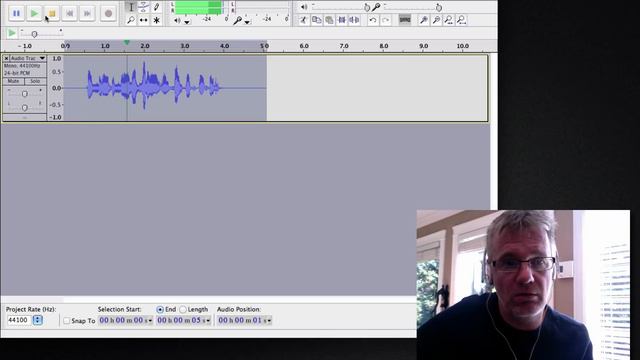
Task: Stop playback with the yellow Stop button
Action: tap(52, 13)
